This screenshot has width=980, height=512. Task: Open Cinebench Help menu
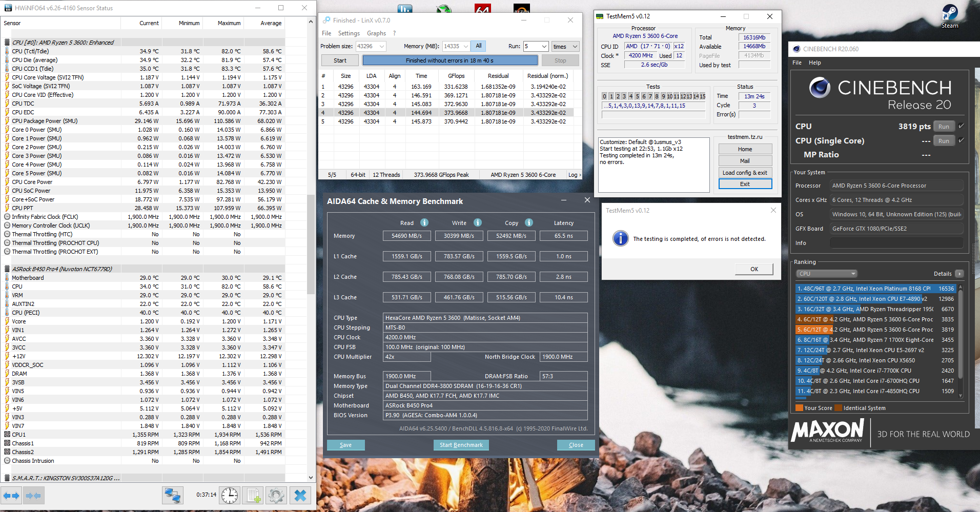pyautogui.click(x=814, y=63)
